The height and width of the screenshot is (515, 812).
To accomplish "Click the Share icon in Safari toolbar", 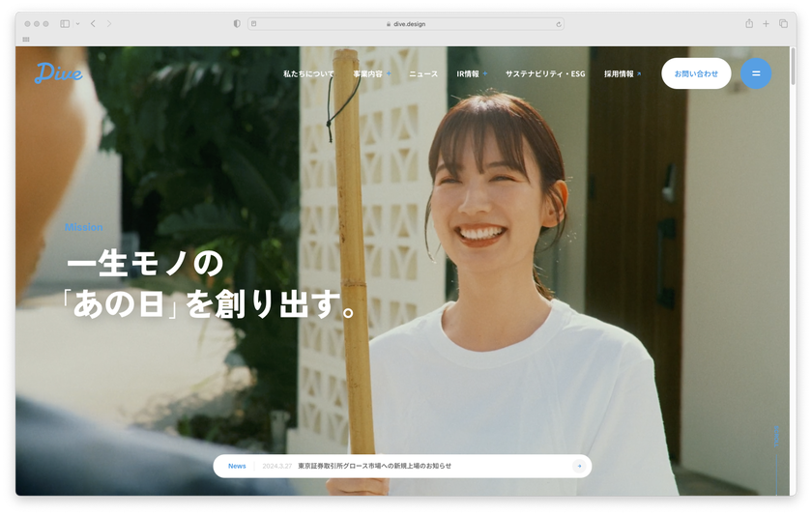I will [x=749, y=23].
